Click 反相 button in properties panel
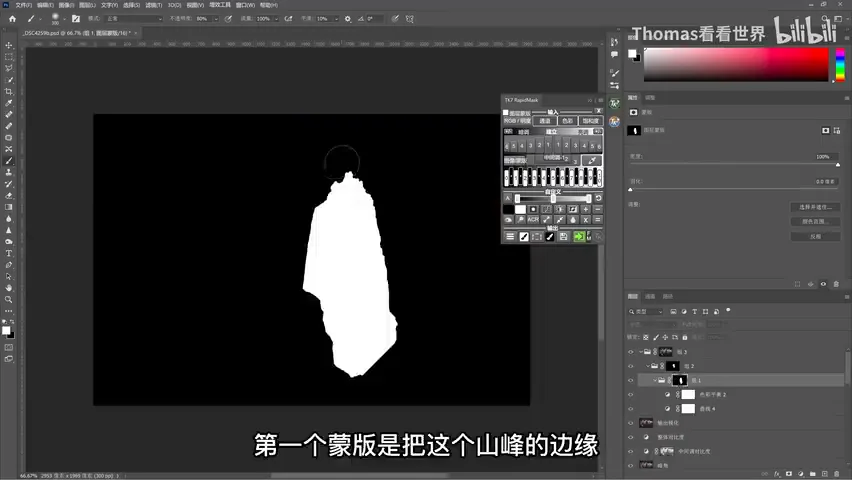The height and width of the screenshot is (480, 852). [x=815, y=236]
